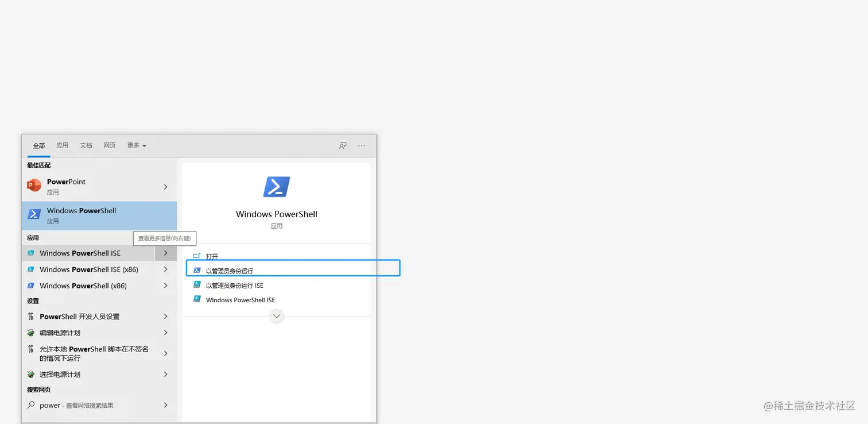Select Windows PowerShell (x86) result
Screen dimensions: 868x424
88,286
